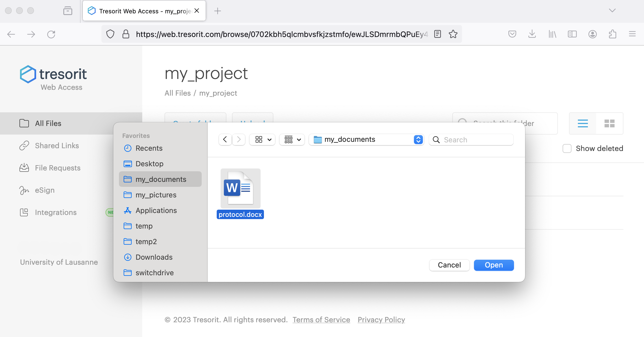Open Shared Links in sidebar
Screen dimensions: 644x337
click(x=57, y=146)
